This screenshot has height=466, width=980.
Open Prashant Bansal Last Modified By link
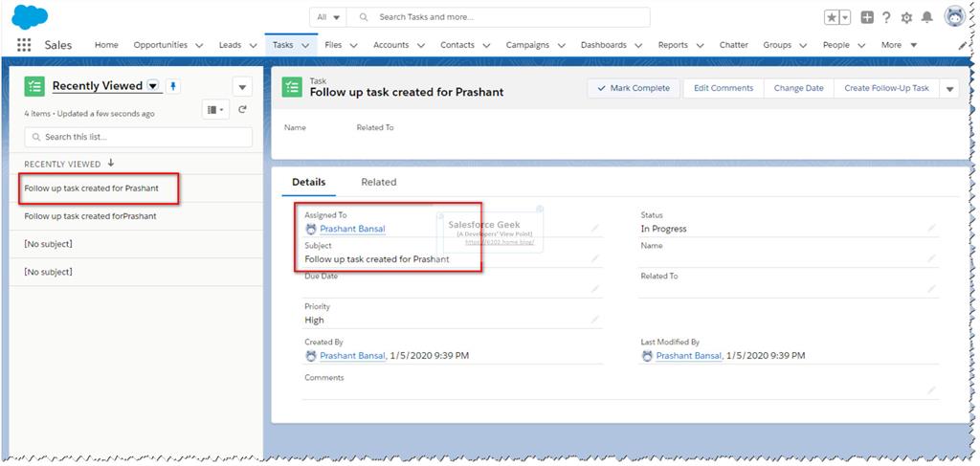coord(689,356)
